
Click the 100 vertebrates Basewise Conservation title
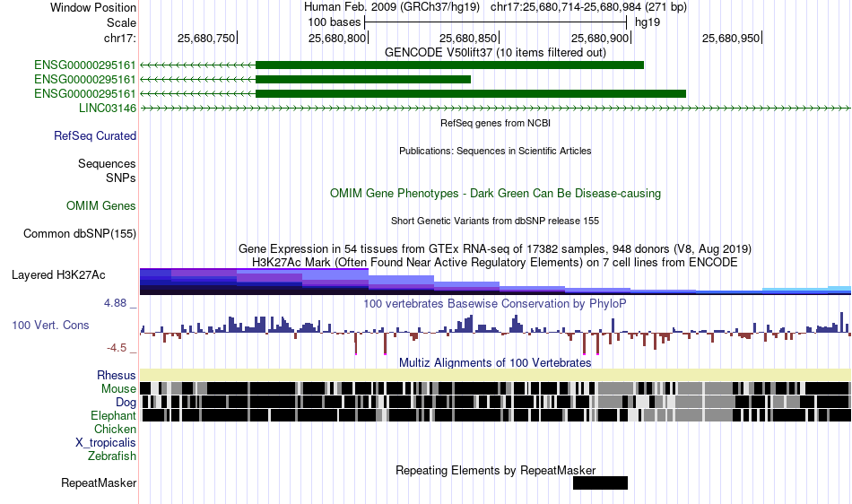click(496, 304)
